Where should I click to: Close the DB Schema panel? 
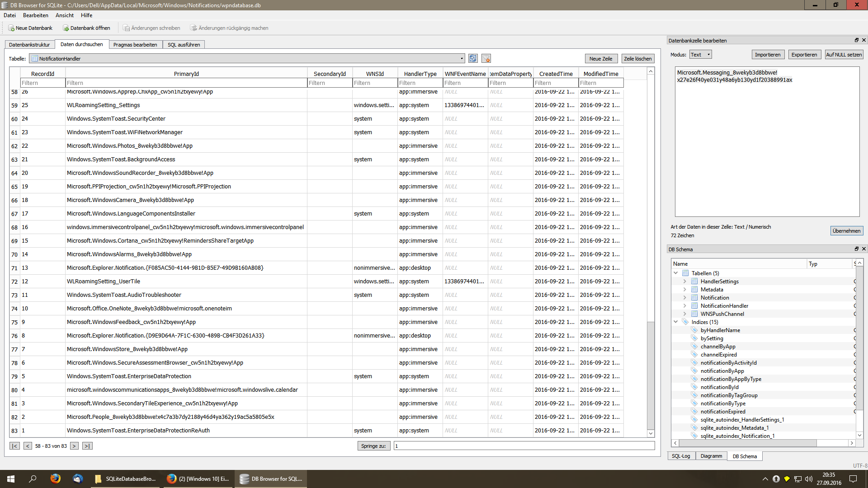pos(863,249)
